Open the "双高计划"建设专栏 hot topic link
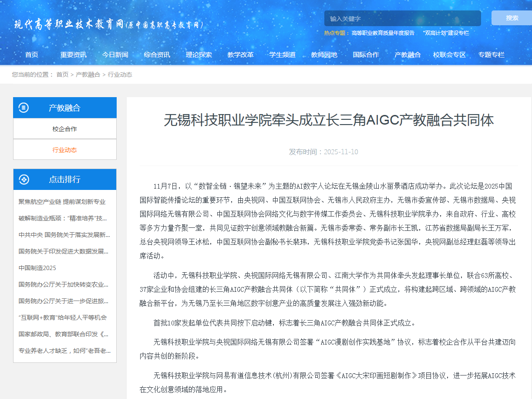 tap(445, 33)
